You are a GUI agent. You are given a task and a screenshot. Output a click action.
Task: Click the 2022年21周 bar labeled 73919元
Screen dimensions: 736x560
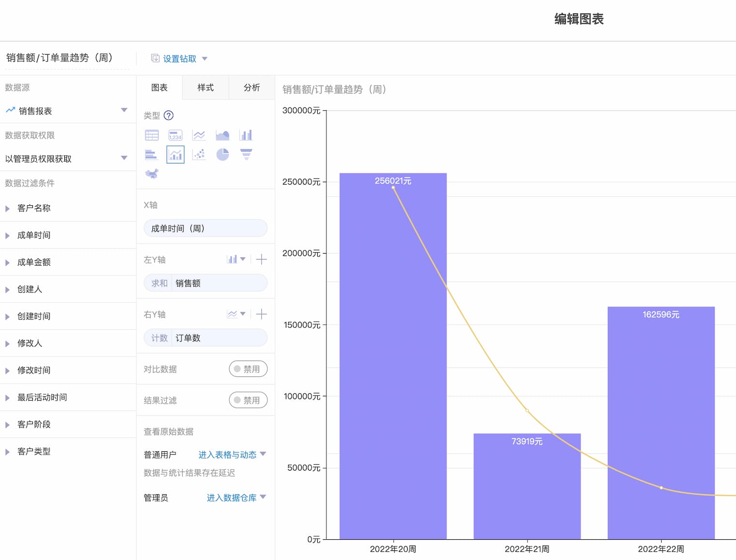click(x=527, y=486)
